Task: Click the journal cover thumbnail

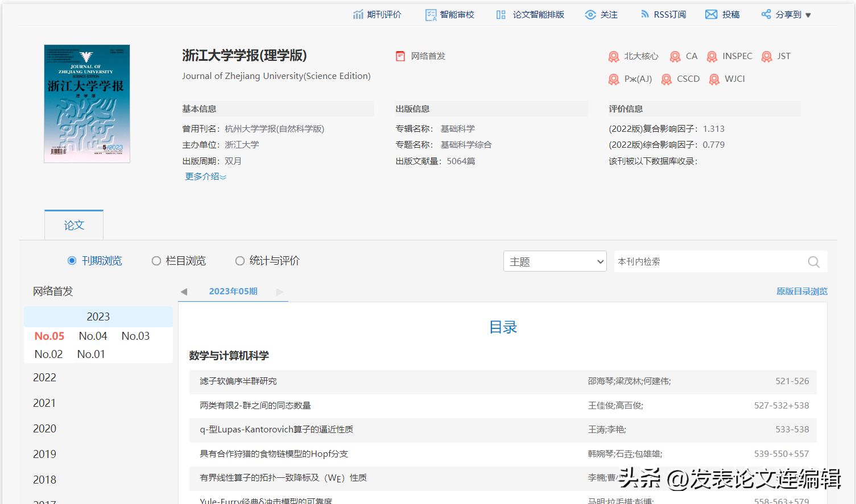Action: point(87,104)
